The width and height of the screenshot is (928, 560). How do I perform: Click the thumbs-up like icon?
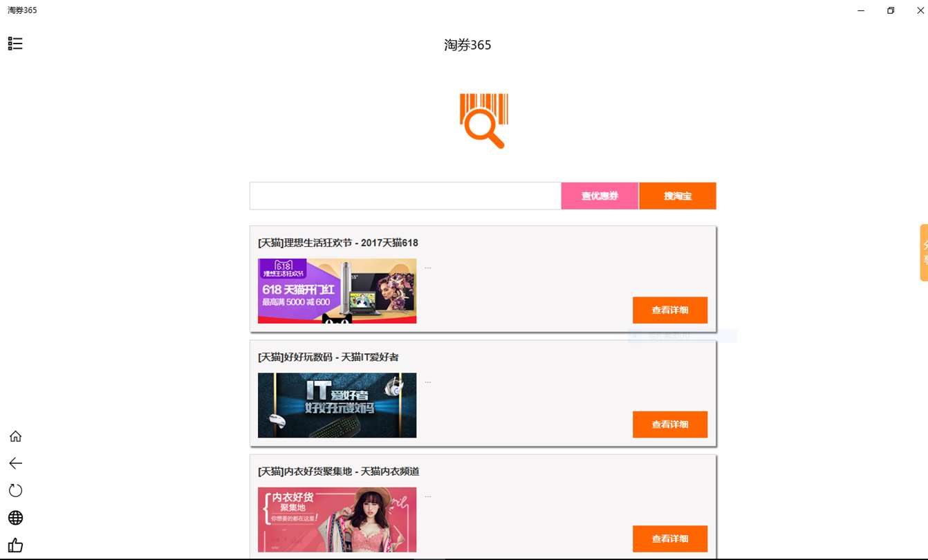pos(15,545)
